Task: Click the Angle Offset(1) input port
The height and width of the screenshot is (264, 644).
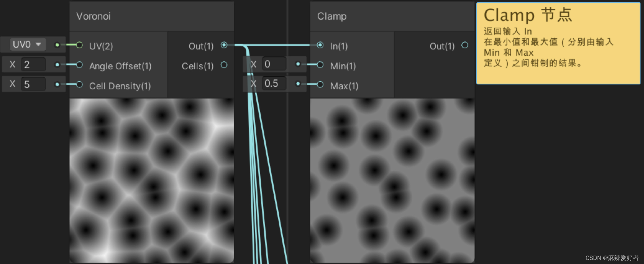Action: pos(80,65)
